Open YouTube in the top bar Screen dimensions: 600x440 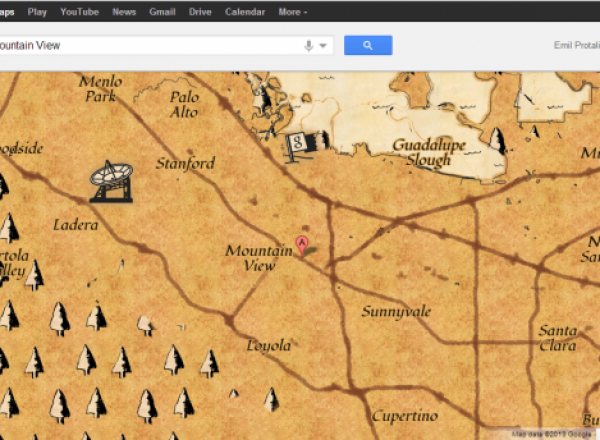(x=80, y=12)
